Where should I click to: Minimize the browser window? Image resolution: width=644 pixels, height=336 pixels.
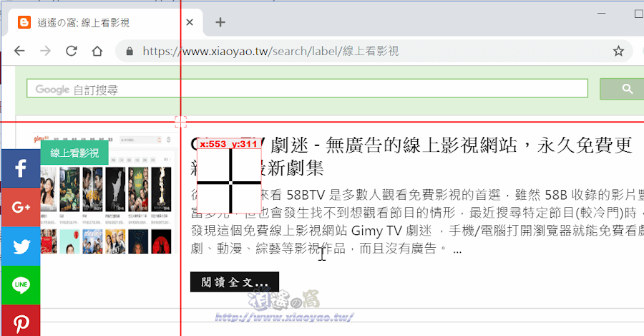(602, 14)
